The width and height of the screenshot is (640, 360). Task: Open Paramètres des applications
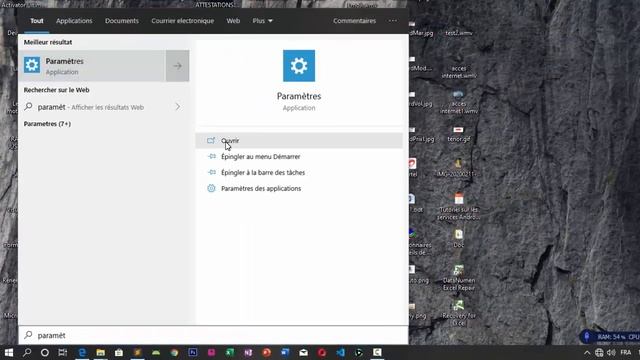(x=261, y=189)
